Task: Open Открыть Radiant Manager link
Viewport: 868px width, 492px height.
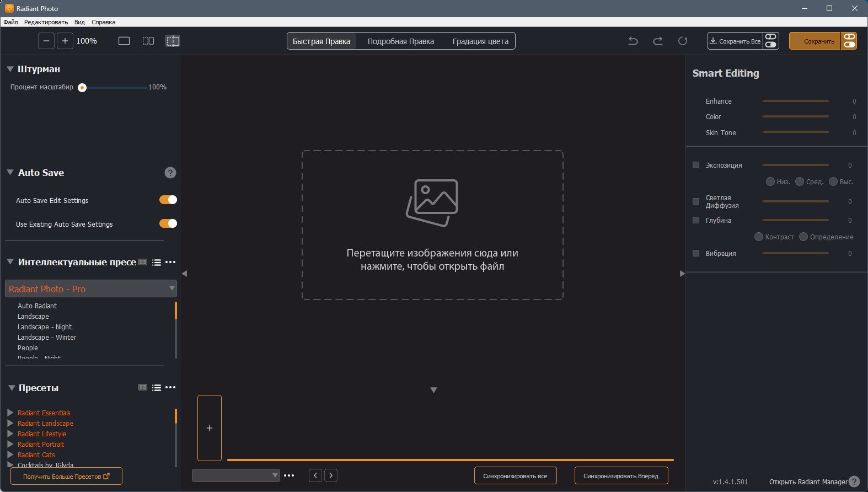Action: 808,482
